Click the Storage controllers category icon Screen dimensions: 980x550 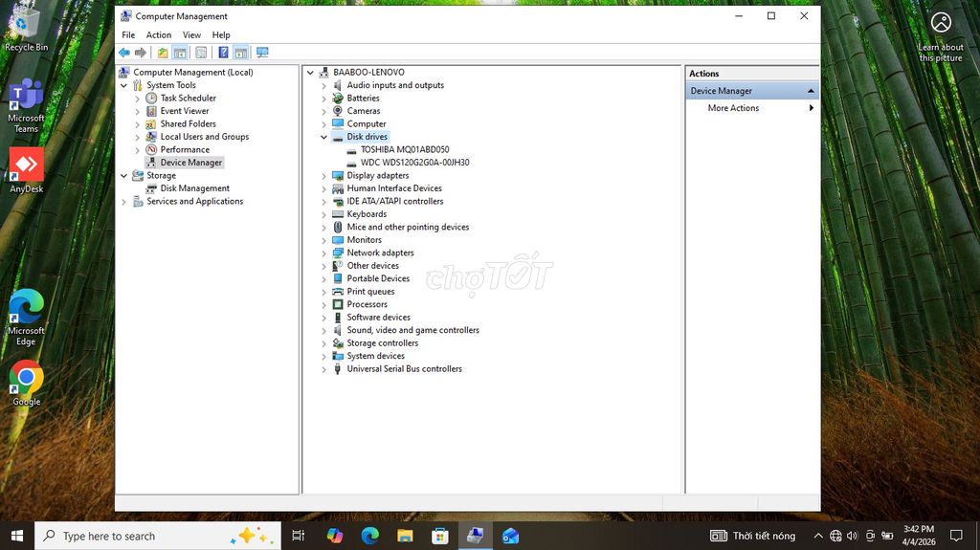(338, 343)
